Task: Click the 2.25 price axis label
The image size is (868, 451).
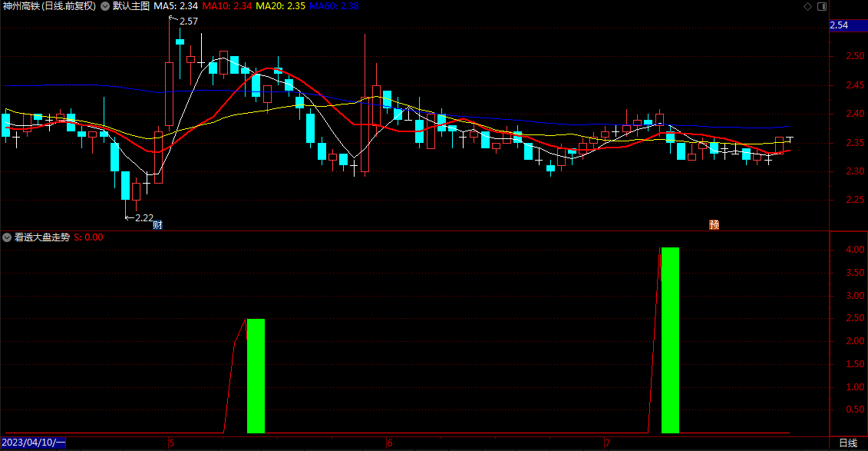Action: (855, 200)
